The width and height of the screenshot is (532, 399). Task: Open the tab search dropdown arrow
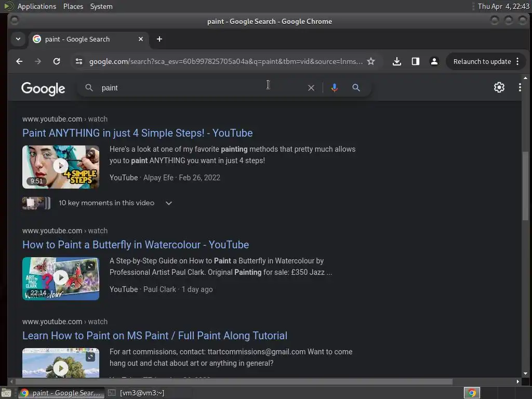click(x=18, y=39)
